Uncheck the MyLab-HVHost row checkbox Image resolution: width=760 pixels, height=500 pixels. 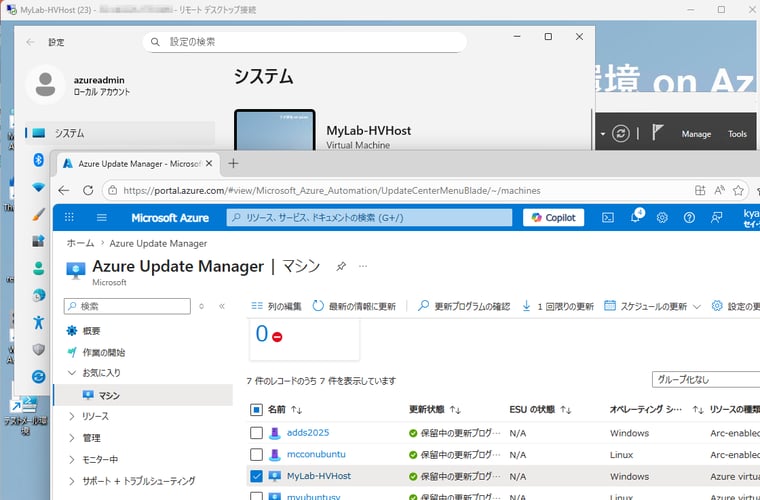point(256,476)
